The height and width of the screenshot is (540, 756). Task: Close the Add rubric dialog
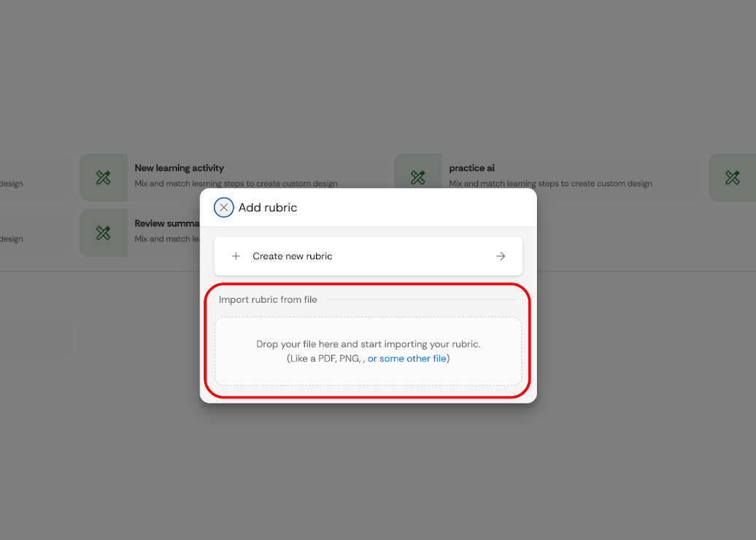click(x=224, y=207)
